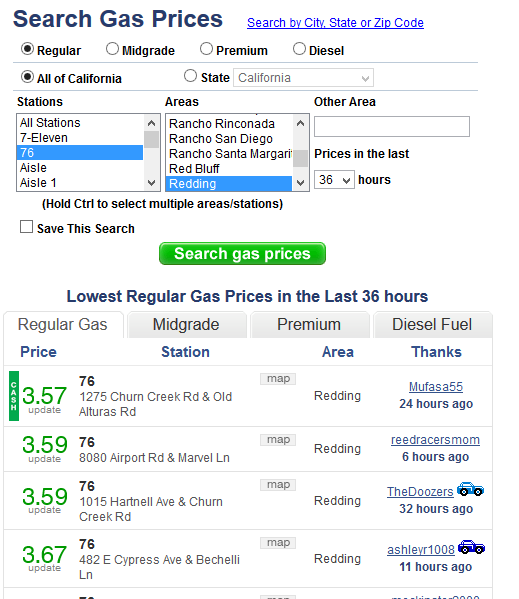
Task: Click the Other Area text field
Action: tap(392, 126)
